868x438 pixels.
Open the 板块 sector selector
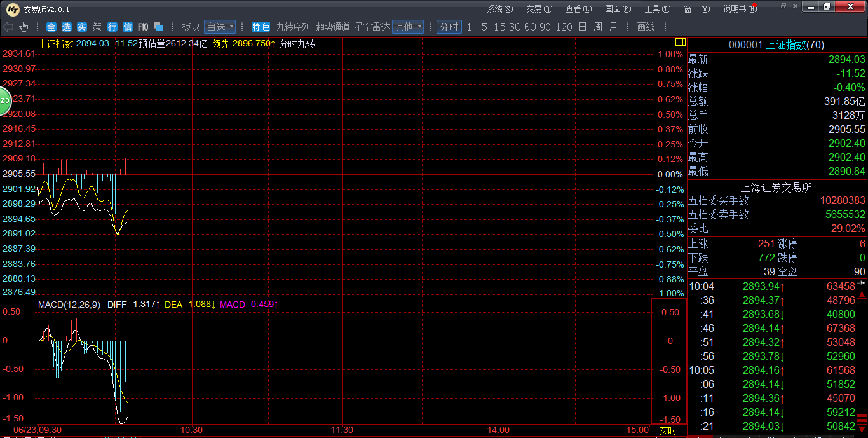pos(191,27)
